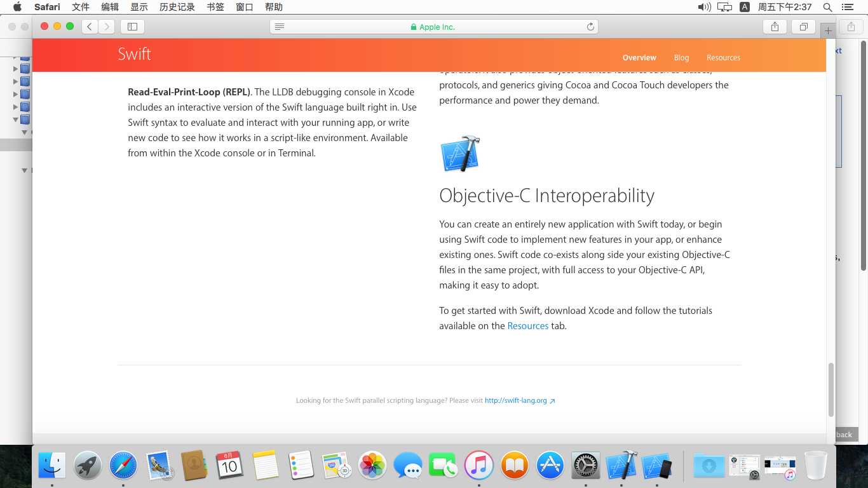Image resolution: width=868 pixels, height=488 pixels.
Task: Open the Maps app in Dock
Action: click(x=337, y=466)
